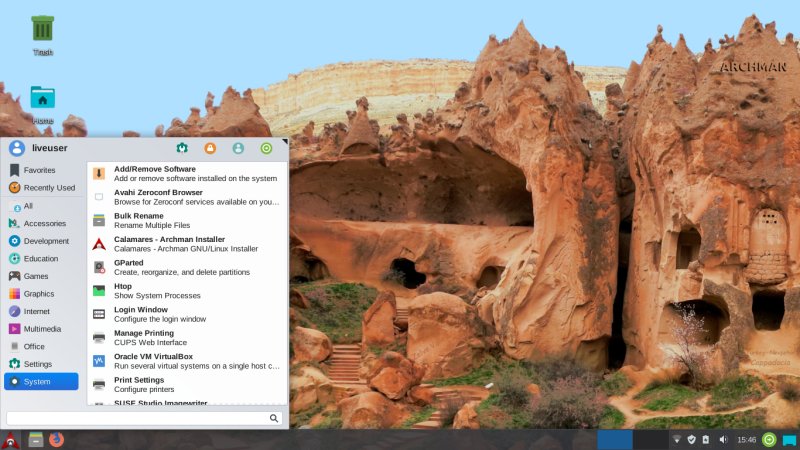The height and width of the screenshot is (450, 800).
Task: Select the Accessories category
Action: [x=41, y=223]
